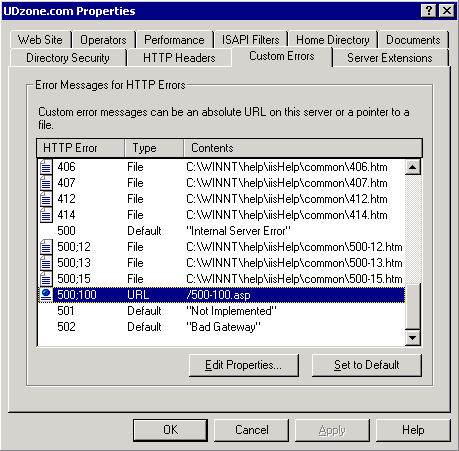Select the 502 Bad Gateway row

[x=221, y=327]
